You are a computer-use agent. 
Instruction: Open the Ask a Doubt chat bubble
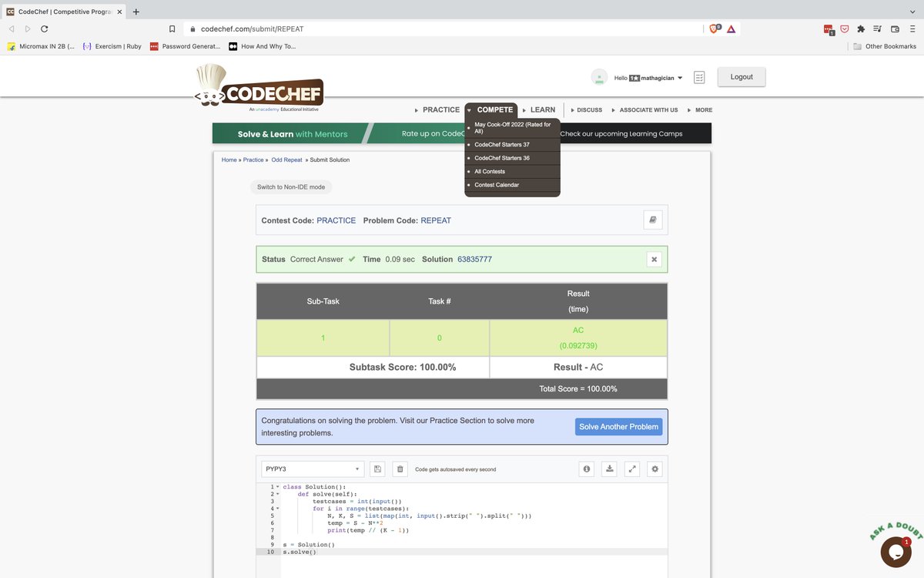(x=896, y=551)
